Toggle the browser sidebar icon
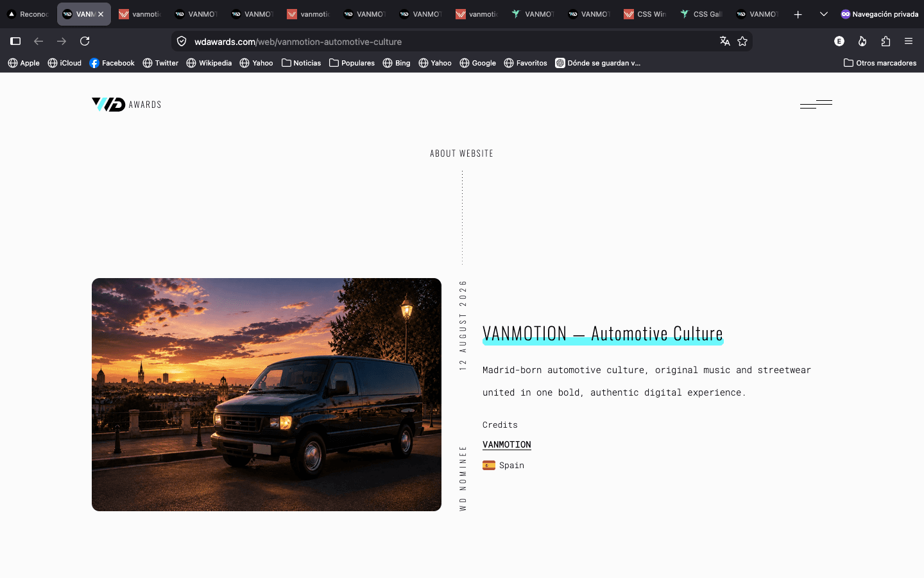 (x=15, y=41)
